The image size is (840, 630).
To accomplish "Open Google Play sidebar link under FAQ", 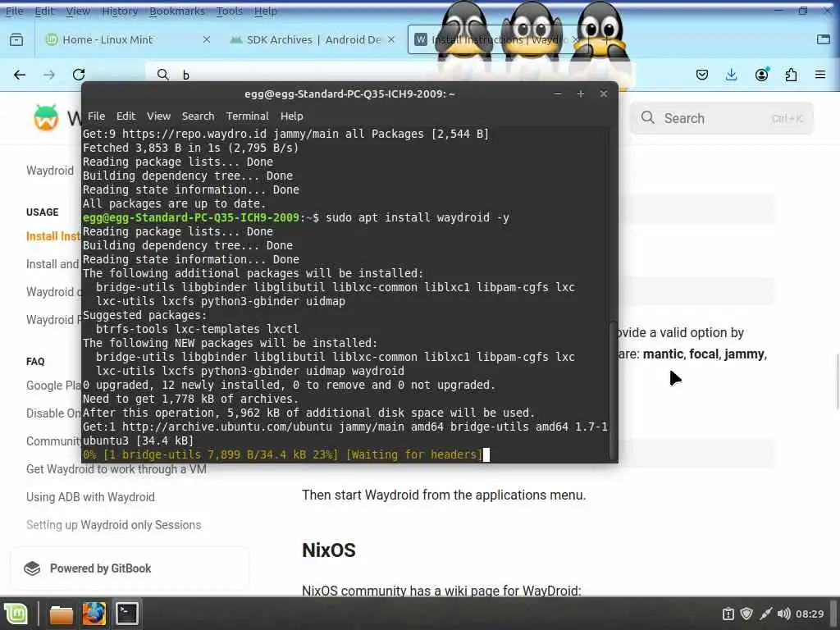I will click(x=53, y=386).
